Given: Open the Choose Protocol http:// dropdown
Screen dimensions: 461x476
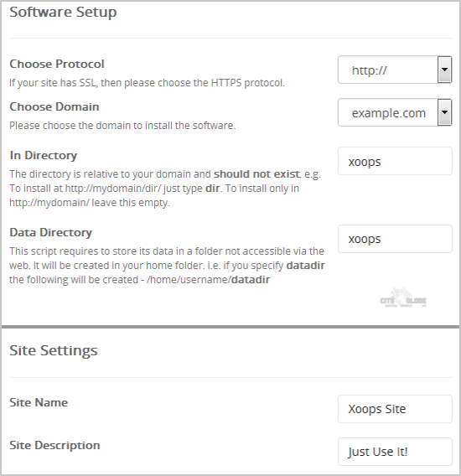Looking at the screenshot, I should (395, 70).
